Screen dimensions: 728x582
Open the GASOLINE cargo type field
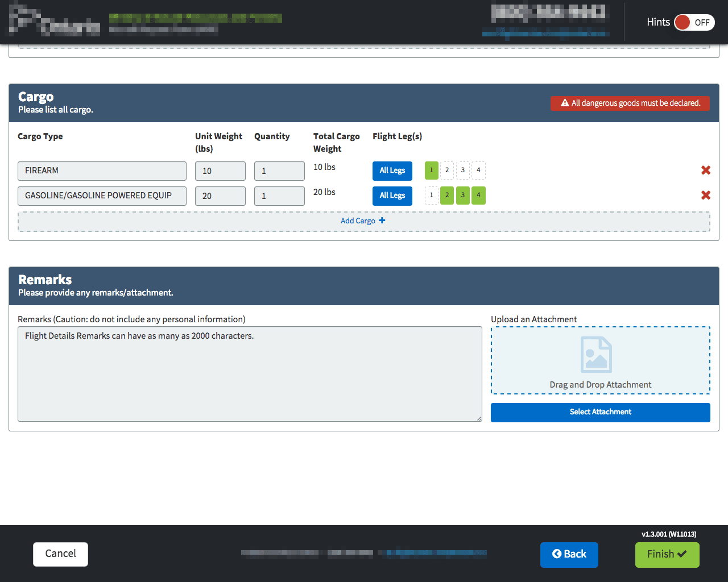[102, 196]
